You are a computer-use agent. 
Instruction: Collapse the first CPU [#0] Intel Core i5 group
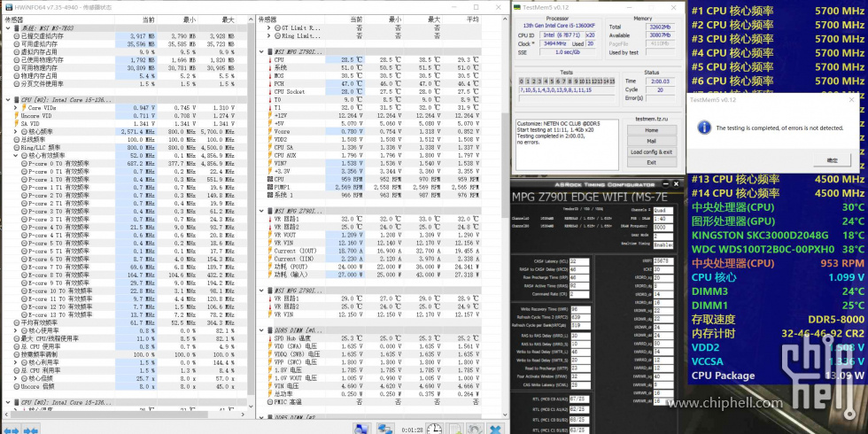[8, 100]
